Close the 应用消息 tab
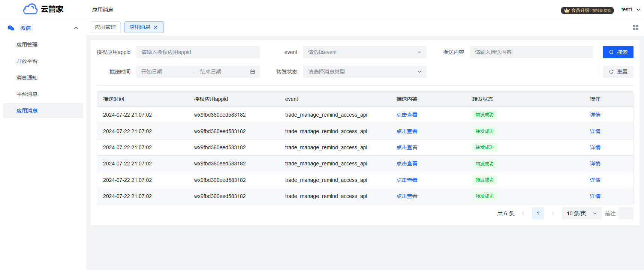The height and width of the screenshot is (270, 644). click(x=156, y=27)
